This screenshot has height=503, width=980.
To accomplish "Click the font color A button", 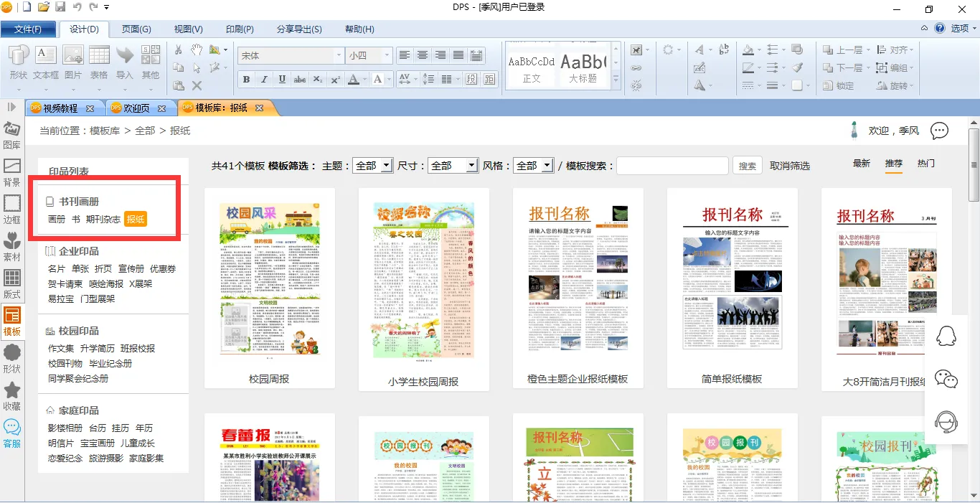I will click(x=354, y=80).
